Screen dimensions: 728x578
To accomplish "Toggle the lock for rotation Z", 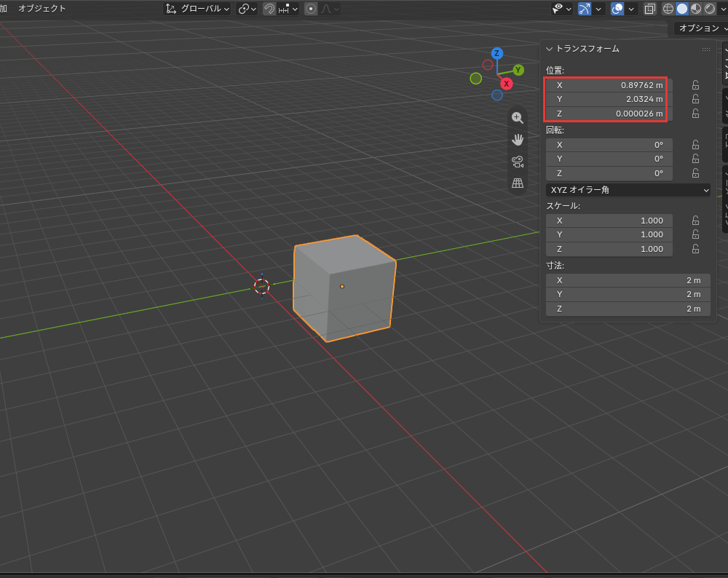I will tap(695, 173).
